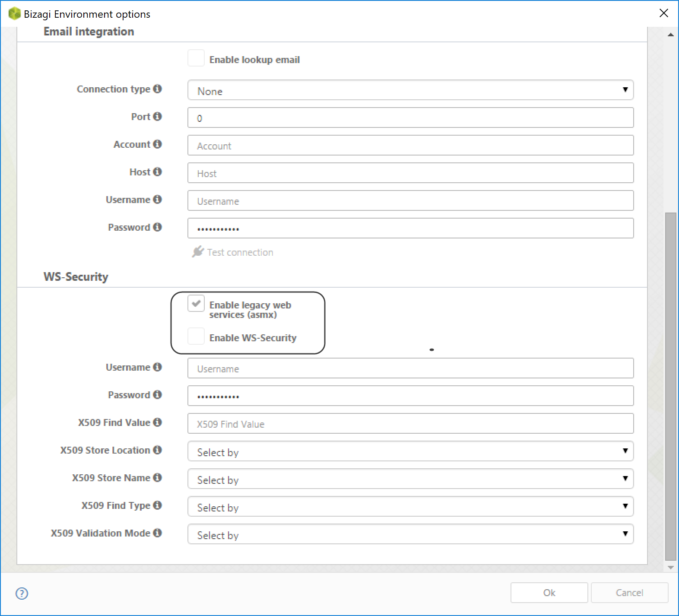
Task: Open the help question mark icon
Action: [22, 594]
